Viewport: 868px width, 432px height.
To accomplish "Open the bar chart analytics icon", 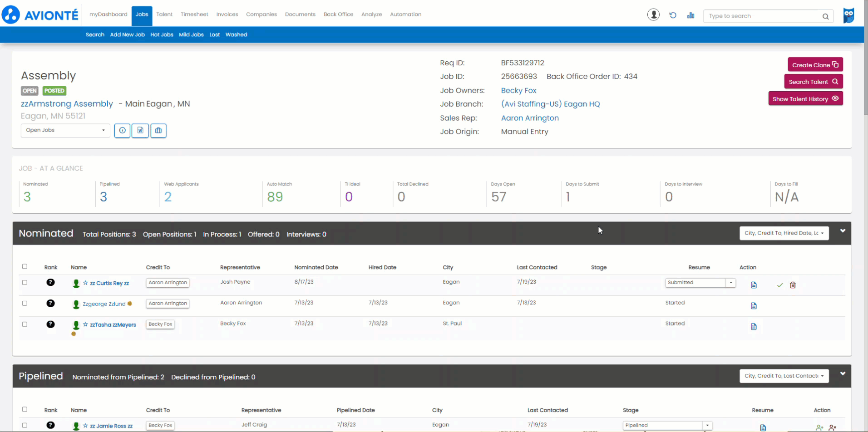I will click(690, 15).
